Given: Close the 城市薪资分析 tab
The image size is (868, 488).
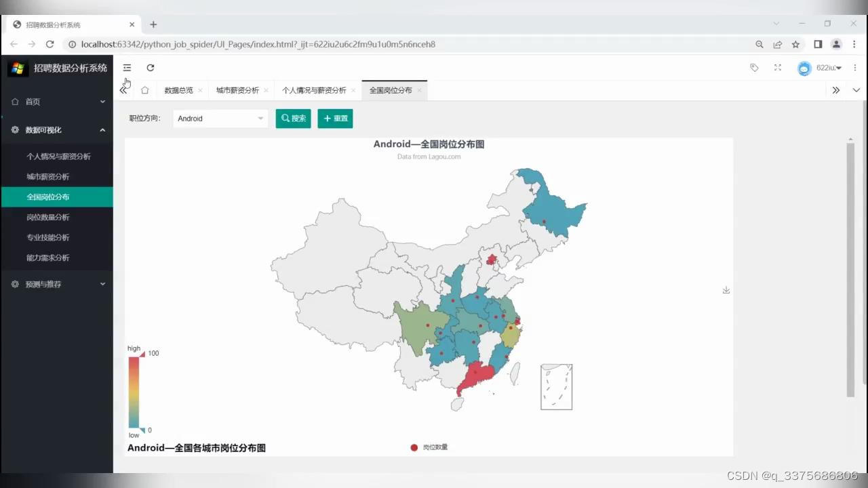Looking at the screenshot, I should (x=266, y=90).
